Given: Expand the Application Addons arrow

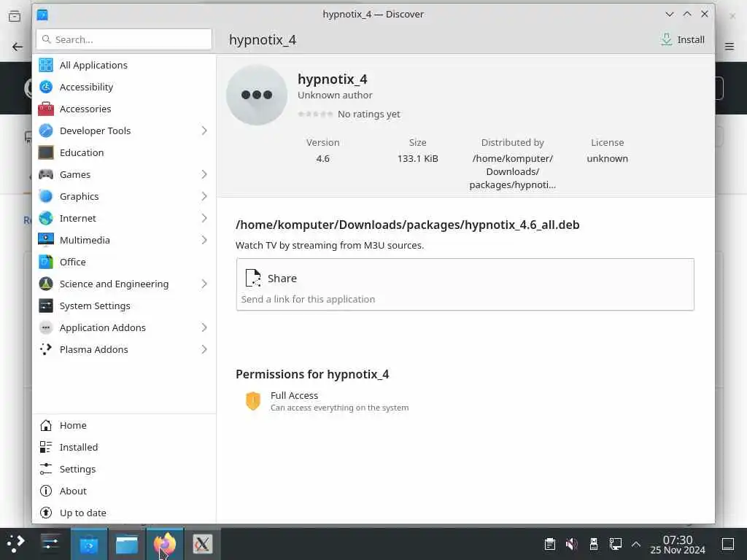Looking at the screenshot, I should pos(204,327).
